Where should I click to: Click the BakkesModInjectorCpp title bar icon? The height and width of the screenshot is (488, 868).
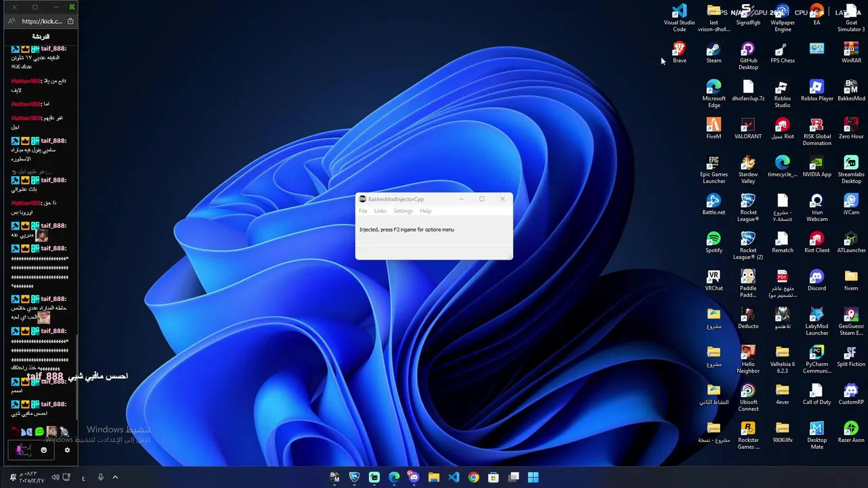(x=362, y=199)
